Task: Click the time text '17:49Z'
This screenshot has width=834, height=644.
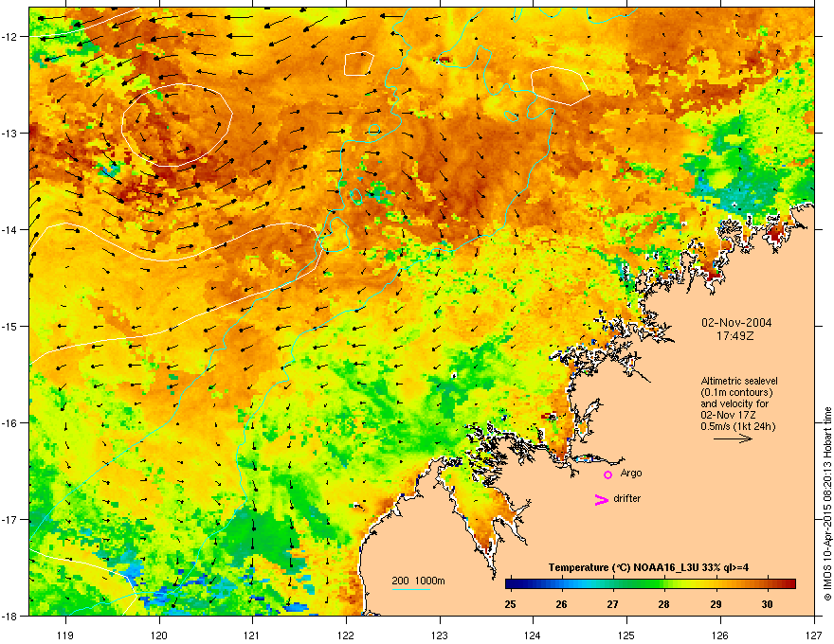Action: pos(735,336)
